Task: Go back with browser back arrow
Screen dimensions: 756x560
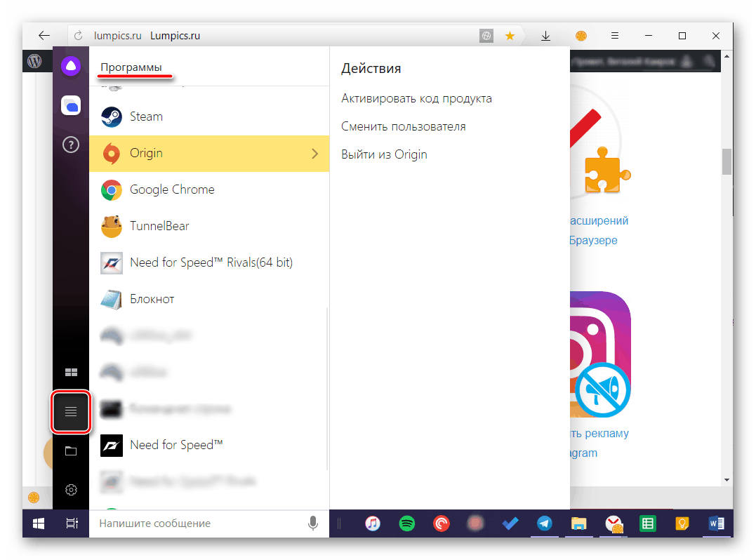Action: 44,36
